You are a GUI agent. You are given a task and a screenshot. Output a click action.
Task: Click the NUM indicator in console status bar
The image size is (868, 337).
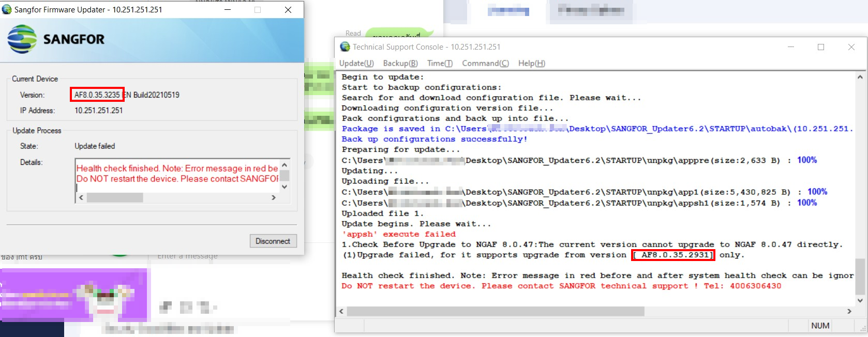(x=820, y=326)
